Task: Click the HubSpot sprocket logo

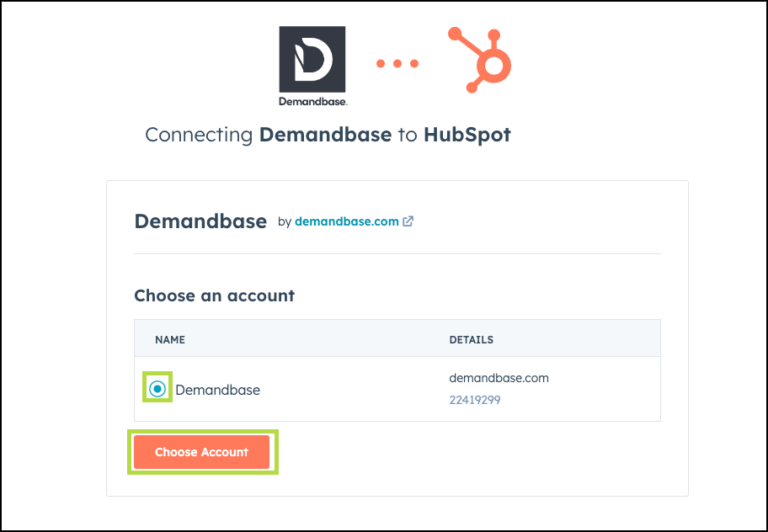Action: [x=480, y=60]
